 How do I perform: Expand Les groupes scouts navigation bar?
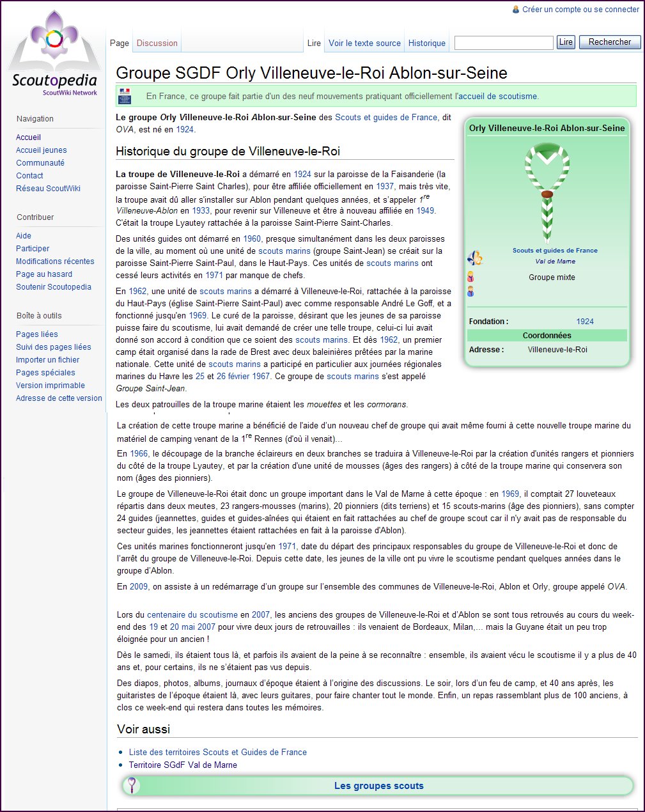click(x=378, y=786)
